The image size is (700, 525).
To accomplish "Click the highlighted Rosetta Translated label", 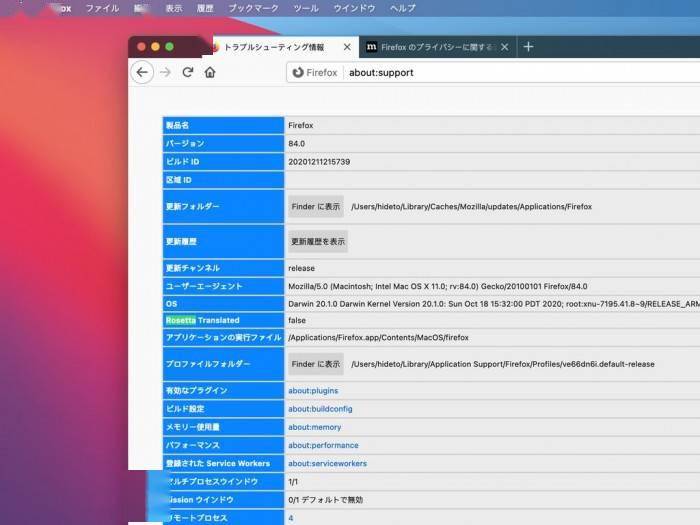I will click(202, 321).
